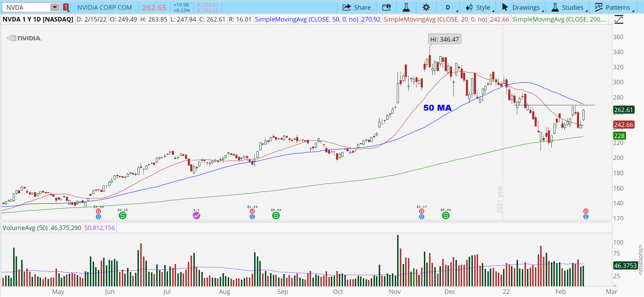The image size is (644, 297).
Task: Click the earnings phone icon under $3.66
Action: (98, 211)
